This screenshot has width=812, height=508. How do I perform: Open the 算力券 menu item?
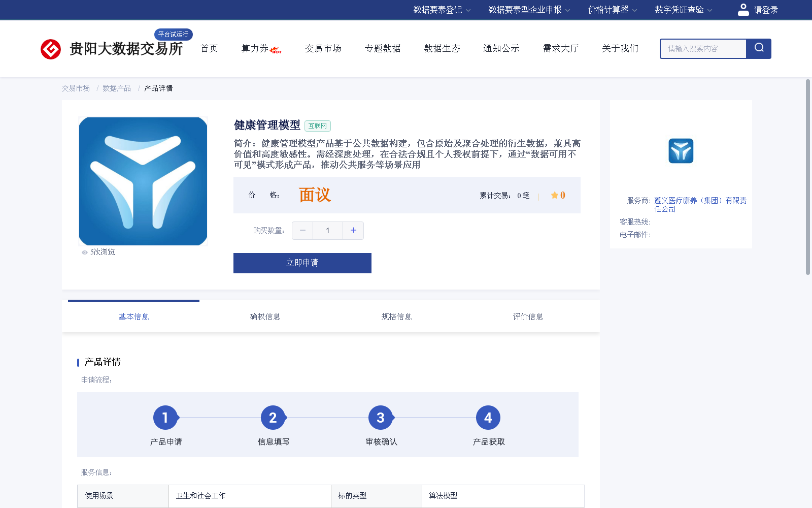tap(255, 48)
